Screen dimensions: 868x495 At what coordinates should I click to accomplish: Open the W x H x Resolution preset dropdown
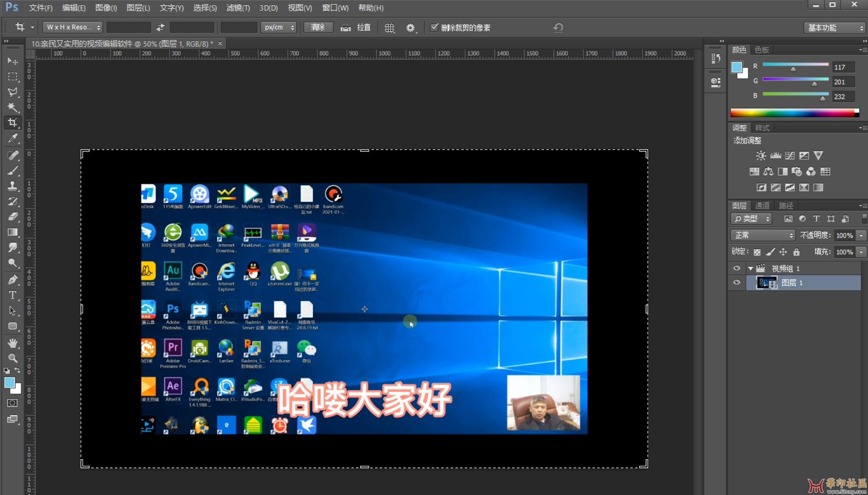(72, 27)
